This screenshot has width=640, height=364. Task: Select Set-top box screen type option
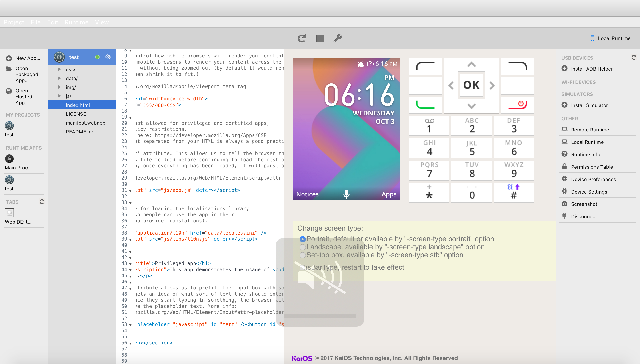303,255
